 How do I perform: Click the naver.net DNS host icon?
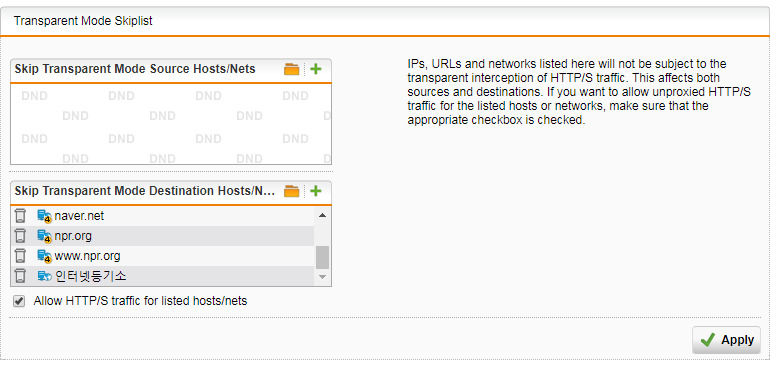pos(45,216)
